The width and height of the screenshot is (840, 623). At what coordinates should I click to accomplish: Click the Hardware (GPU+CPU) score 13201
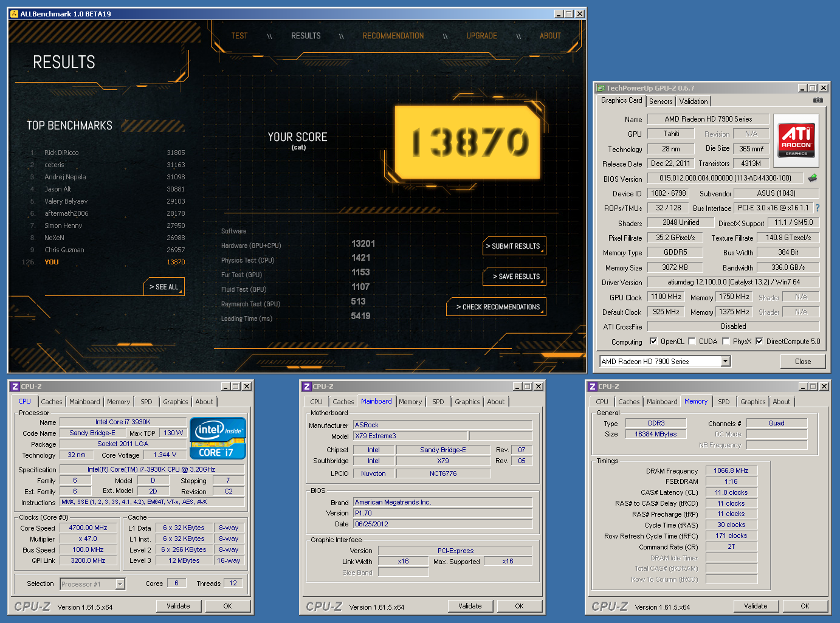pyautogui.click(x=363, y=244)
